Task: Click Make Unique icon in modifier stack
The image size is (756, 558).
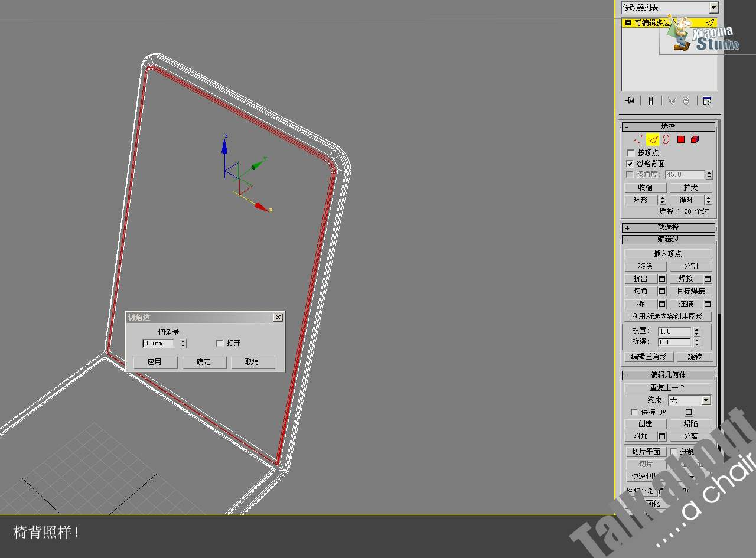Action: click(x=672, y=101)
